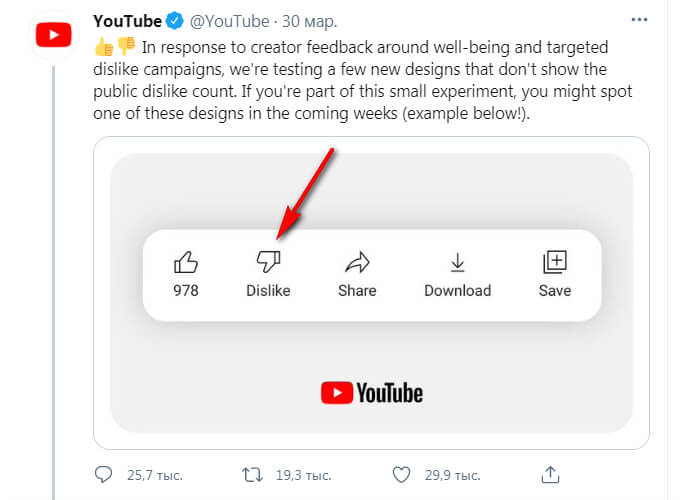The image size is (700, 500).
Task: Click the "Dislike" label text
Action: coord(268,290)
